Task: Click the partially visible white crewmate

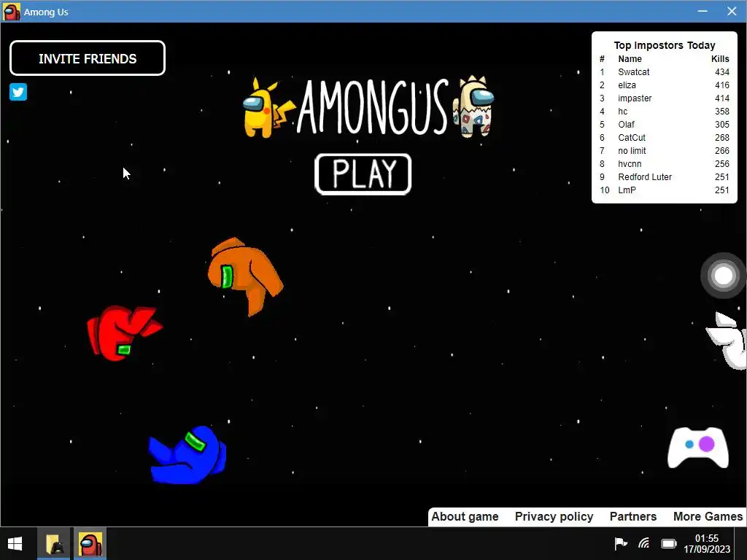Action: (x=727, y=340)
